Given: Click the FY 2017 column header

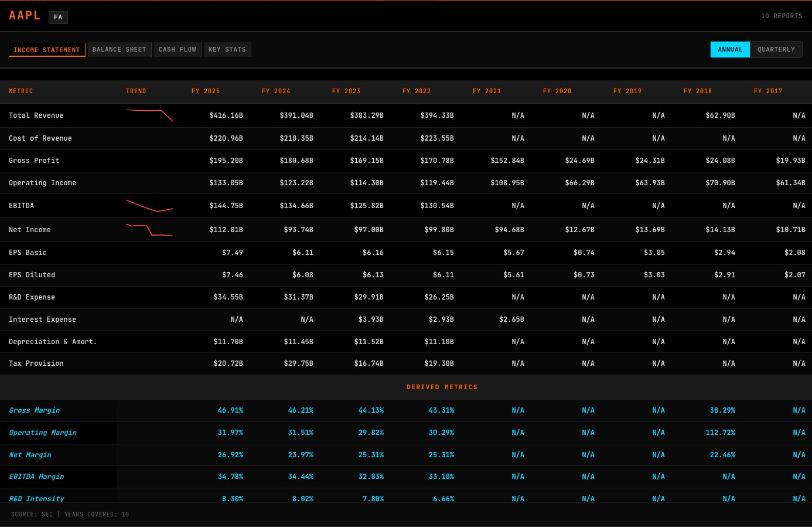Looking at the screenshot, I should pyautogui.click(x=768, y=91).
